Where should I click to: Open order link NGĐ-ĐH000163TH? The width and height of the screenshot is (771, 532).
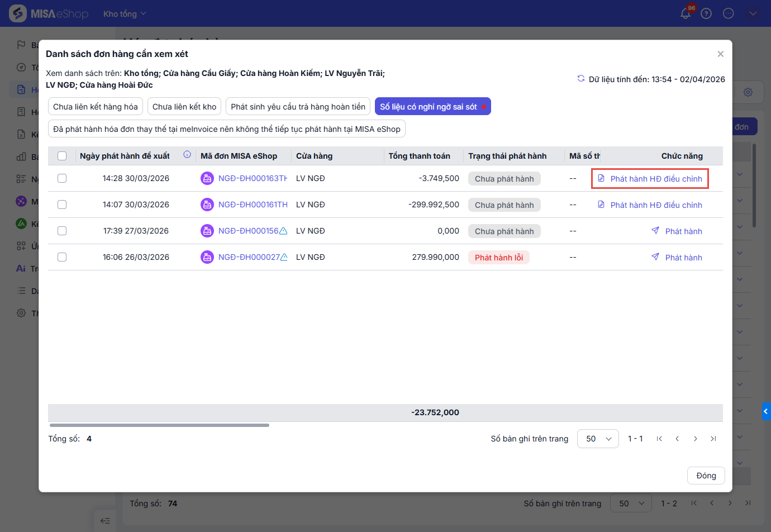253,178
